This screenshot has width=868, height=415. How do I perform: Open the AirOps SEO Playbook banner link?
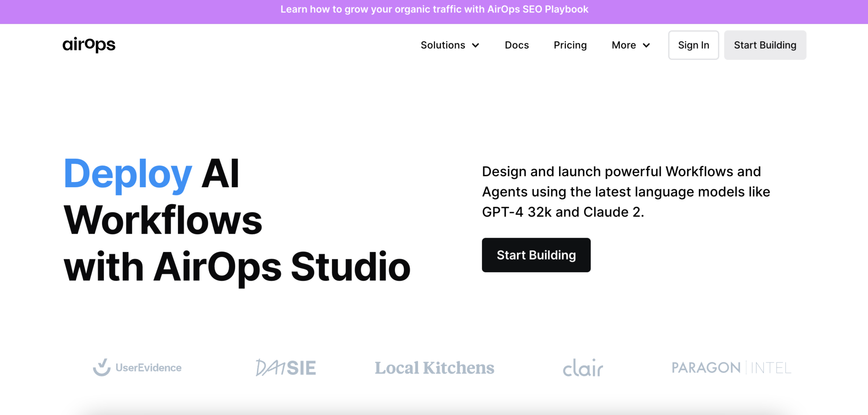tap(434, 9)
